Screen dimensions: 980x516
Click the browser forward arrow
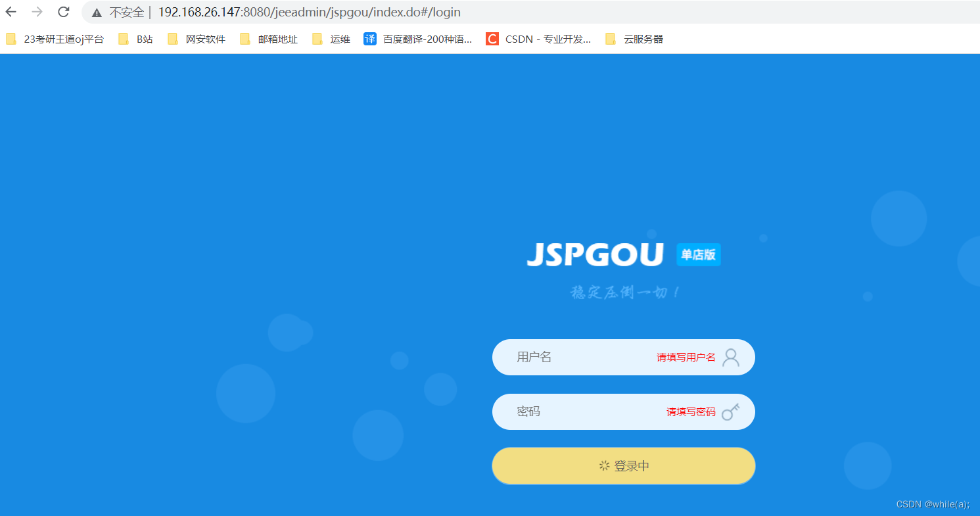(x=37, y=12)
